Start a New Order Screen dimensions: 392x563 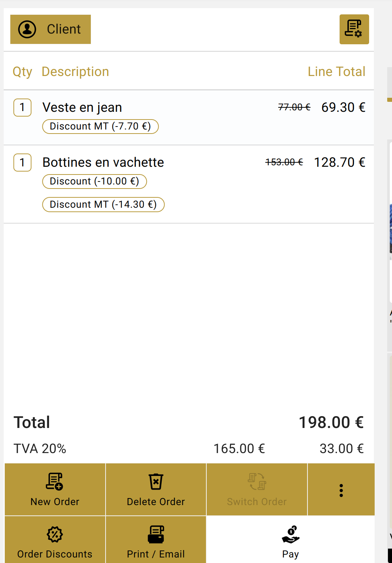coord(55,490)
